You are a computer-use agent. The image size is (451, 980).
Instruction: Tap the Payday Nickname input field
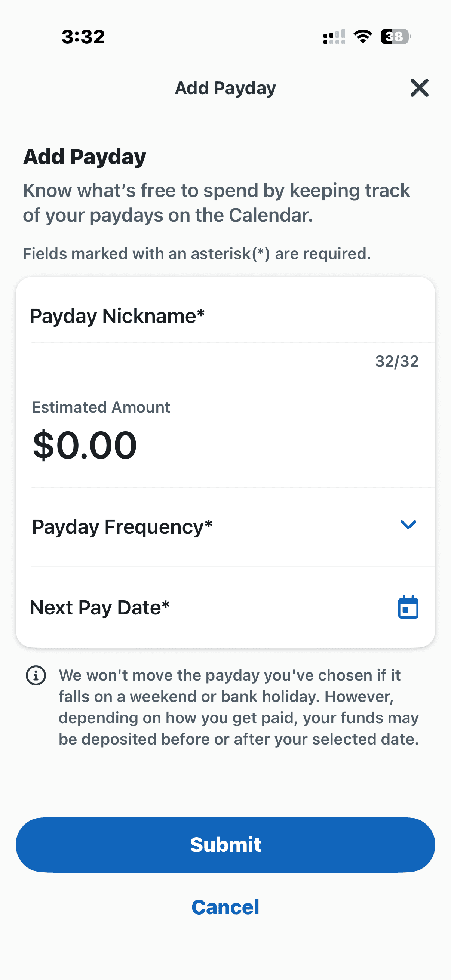tap(225, 316)
